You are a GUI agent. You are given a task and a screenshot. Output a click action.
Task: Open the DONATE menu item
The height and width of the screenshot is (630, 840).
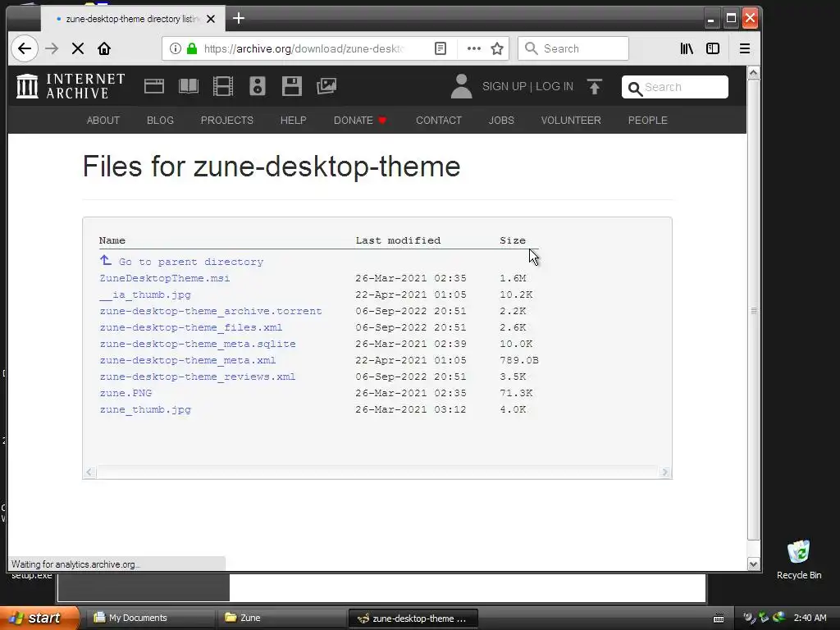360,120
